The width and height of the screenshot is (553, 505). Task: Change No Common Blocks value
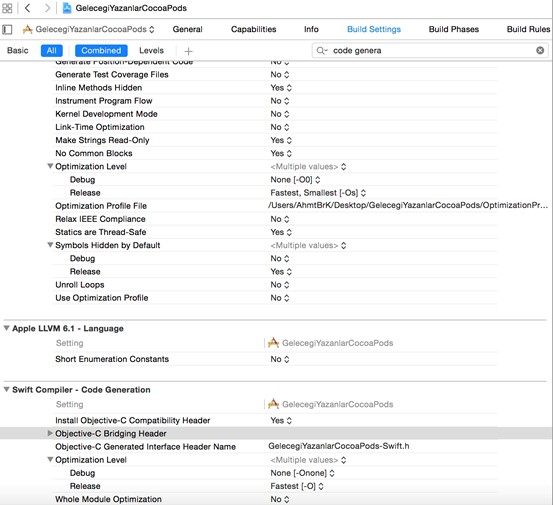281,153
